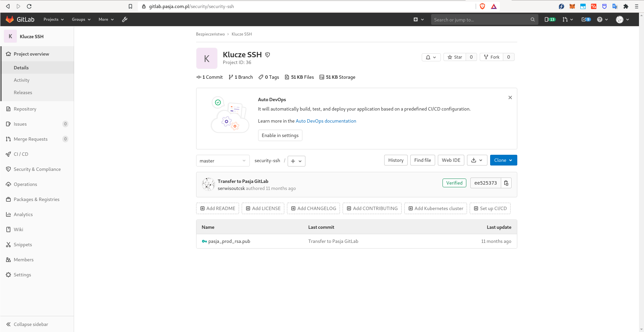The image size is (644, 332).
Task: Click the bookmark icon in address bar
Action: click(130, 6)
